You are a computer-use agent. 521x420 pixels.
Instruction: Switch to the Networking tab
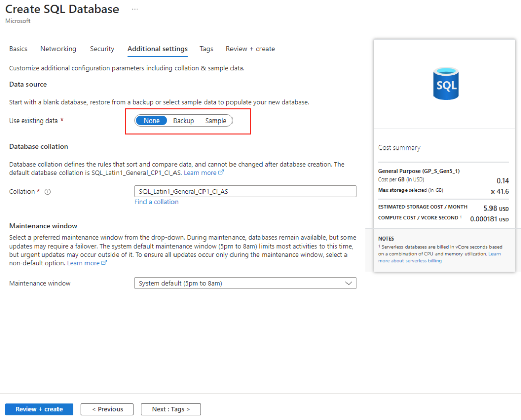pos(58,49)
